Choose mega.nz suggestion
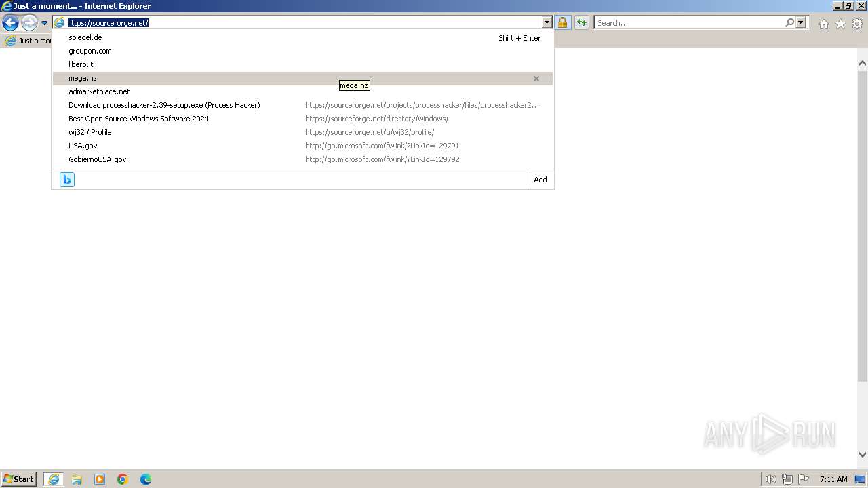Viewport: 868px width, 488px height. click(302, 78)
